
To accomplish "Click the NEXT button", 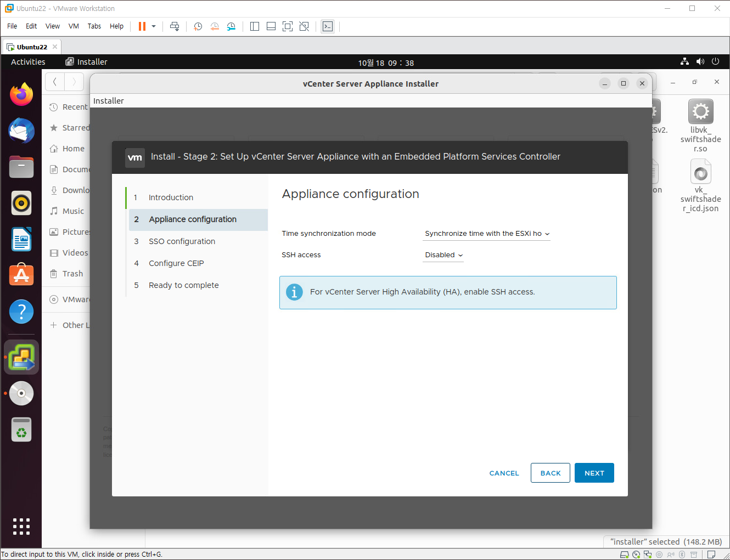I will (x=594, y=473).
